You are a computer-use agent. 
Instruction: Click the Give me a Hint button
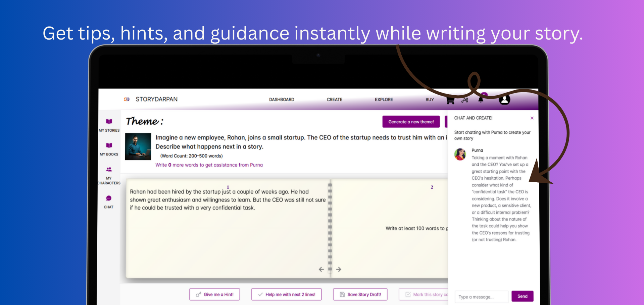coord(214,294)
